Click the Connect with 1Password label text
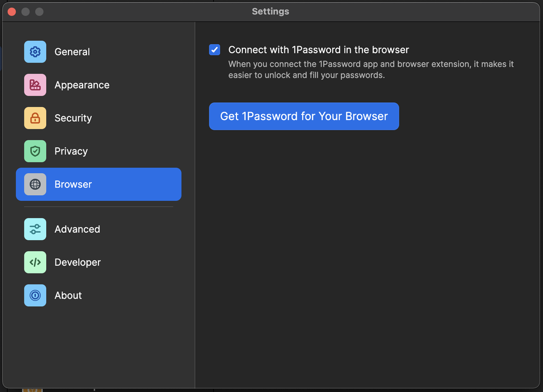Image resolution: width=543 pixels, height=392 pixels. click(x=319, y=50)
